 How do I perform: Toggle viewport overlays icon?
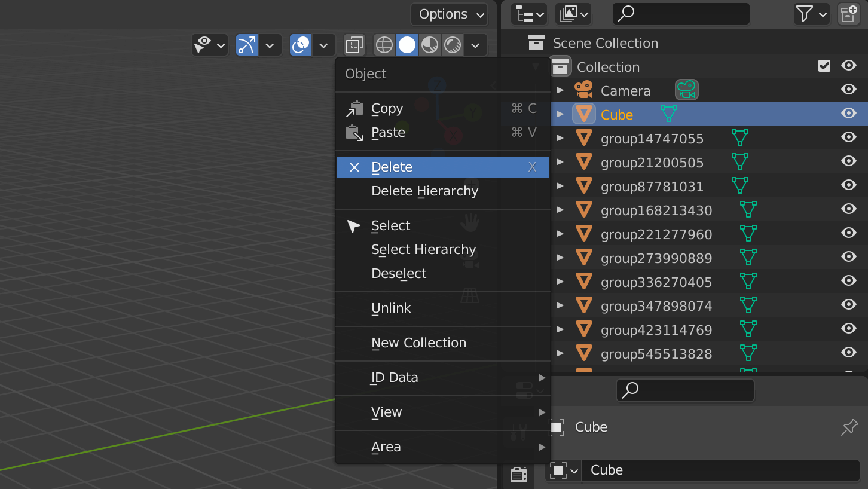[301, 45]
